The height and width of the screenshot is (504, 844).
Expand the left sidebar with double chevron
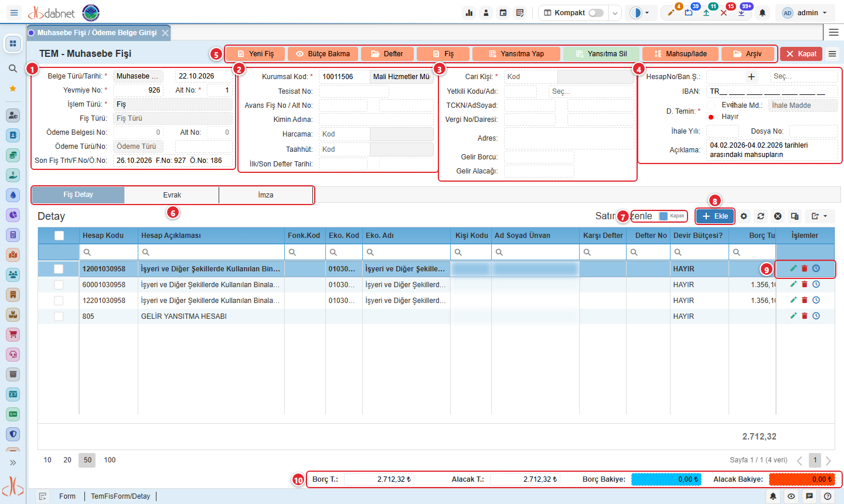13,463
